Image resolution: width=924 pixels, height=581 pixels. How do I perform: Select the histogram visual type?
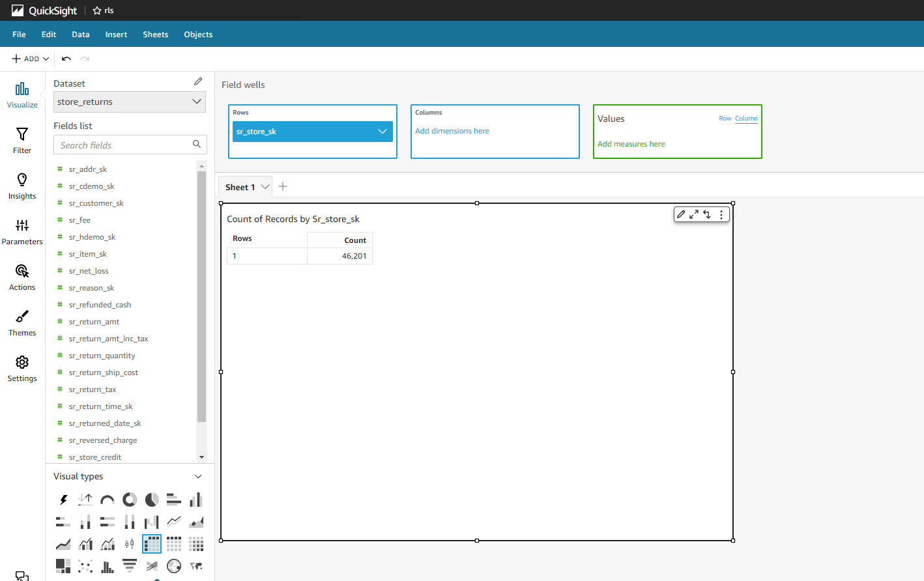click(108, 566)
